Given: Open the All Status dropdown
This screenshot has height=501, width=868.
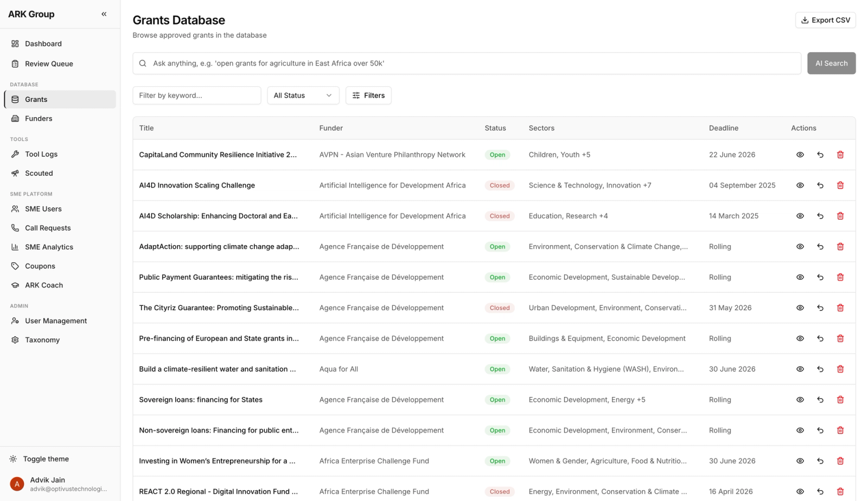Looking at the screenshot, I should point(303,95).
